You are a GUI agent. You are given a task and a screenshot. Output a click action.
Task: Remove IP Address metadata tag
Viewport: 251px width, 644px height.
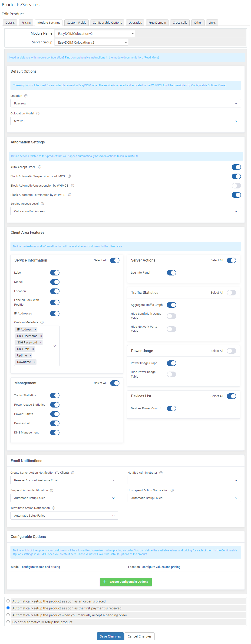point(35,330)
